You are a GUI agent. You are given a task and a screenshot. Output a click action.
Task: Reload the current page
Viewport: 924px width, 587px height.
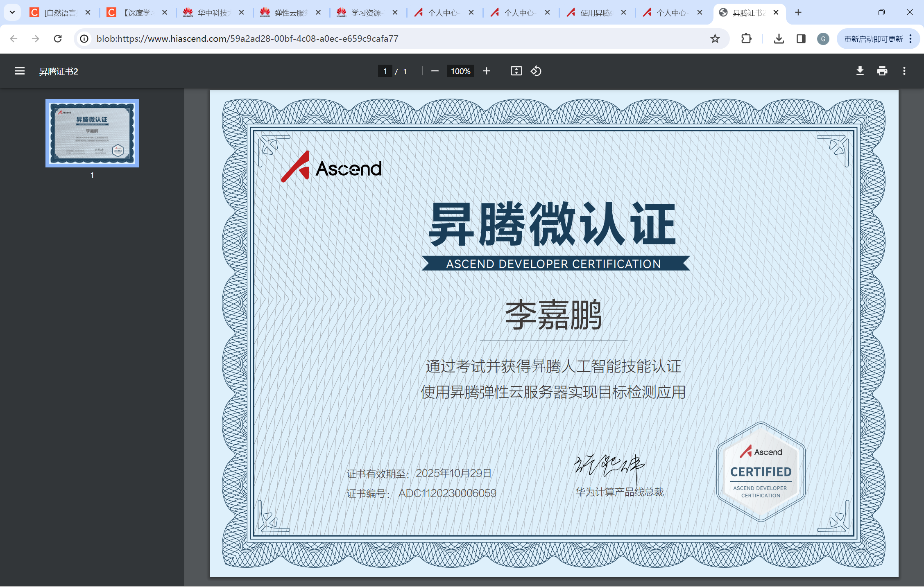[58, 39]
